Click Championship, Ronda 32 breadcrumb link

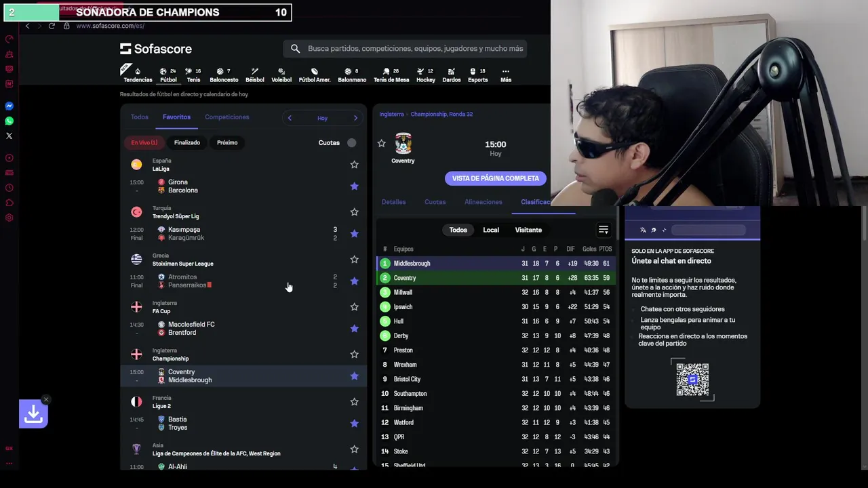(441, 115)
